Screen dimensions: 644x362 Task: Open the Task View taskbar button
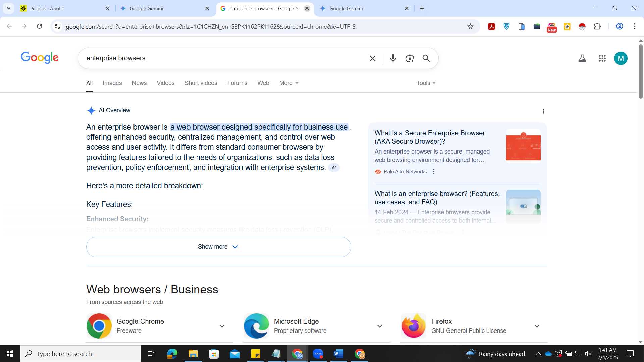coord(151,354)
